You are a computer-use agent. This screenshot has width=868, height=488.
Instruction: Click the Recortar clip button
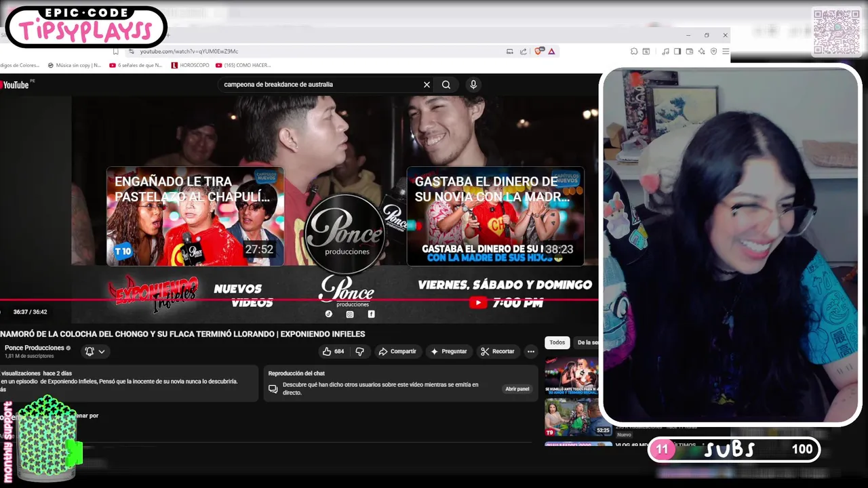point(498,351)
